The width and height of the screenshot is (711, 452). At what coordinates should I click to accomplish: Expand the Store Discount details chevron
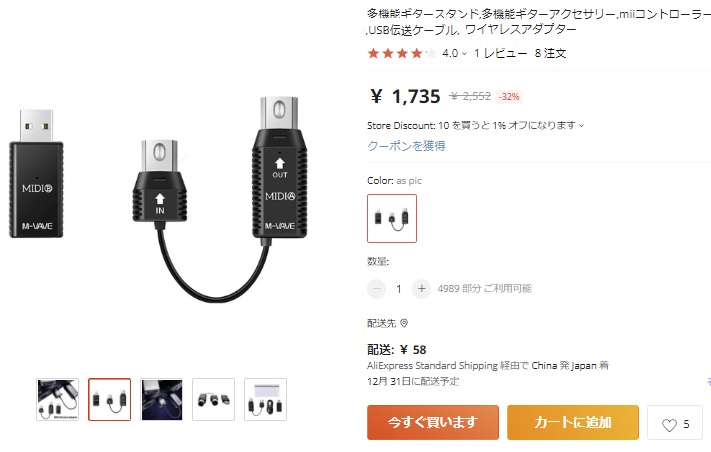(x=581, y=126)
